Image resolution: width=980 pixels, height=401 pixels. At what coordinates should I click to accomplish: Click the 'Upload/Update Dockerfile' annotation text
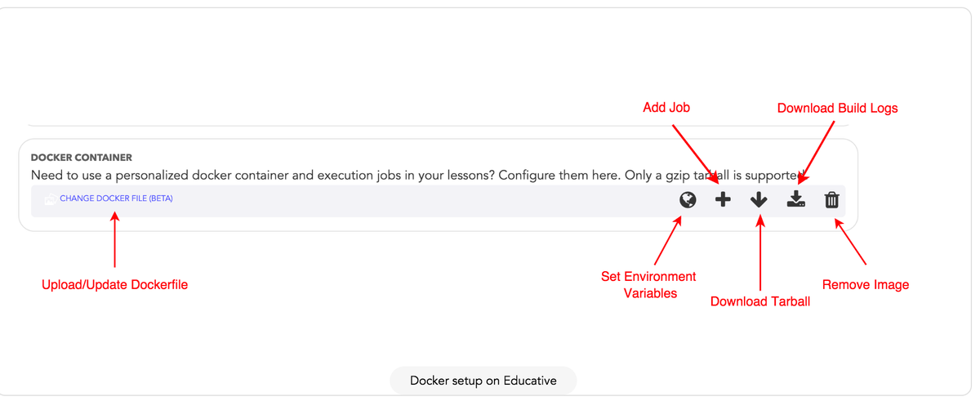point(115,285)
